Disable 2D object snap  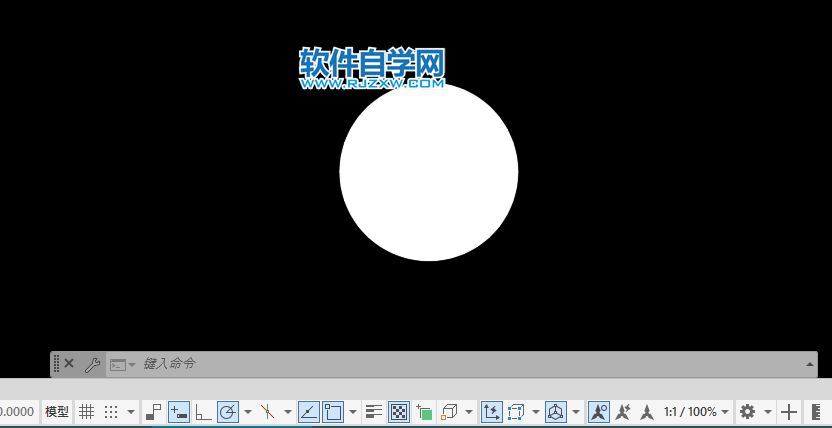[x=333, y=412]
